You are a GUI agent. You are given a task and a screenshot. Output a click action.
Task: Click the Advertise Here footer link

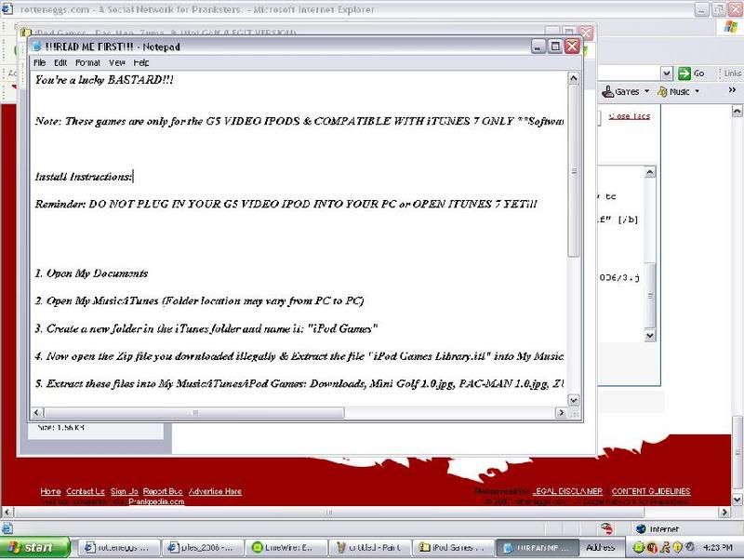215,491
